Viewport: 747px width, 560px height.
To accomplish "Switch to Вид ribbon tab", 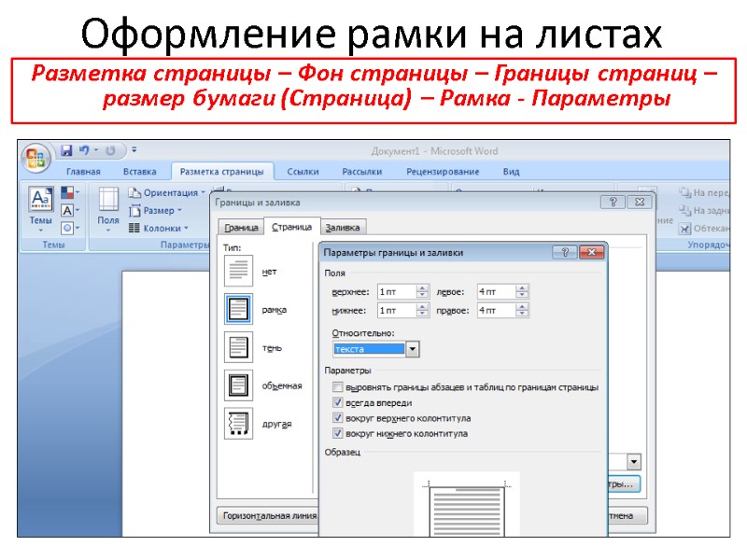I will coord(511,172).
